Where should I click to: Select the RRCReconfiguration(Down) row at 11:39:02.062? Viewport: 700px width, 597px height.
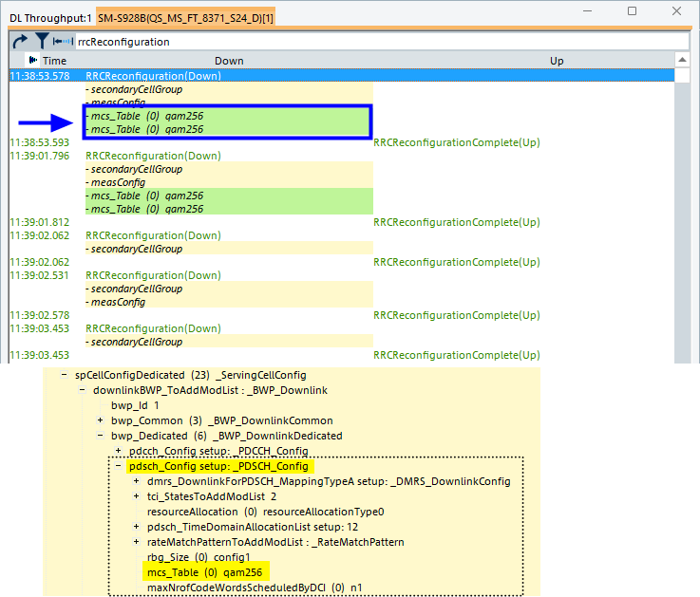[x=342, y=235]
